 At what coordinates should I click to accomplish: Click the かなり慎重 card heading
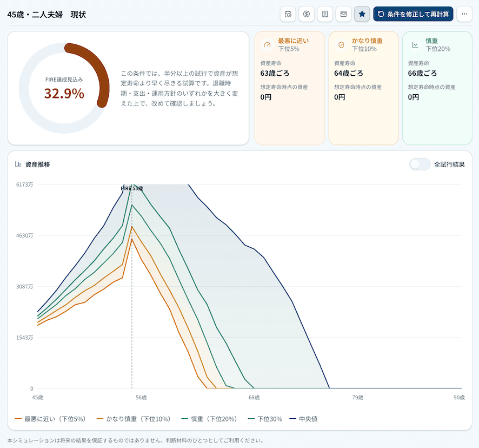tap(367, 41)
